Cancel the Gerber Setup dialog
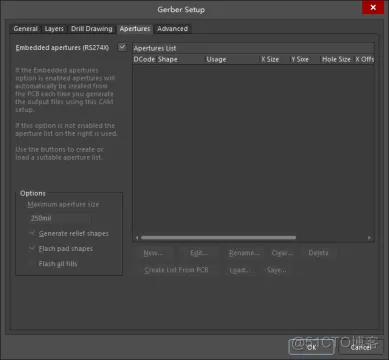Viewport: 389px width, 360px height. tap(361, 347)
